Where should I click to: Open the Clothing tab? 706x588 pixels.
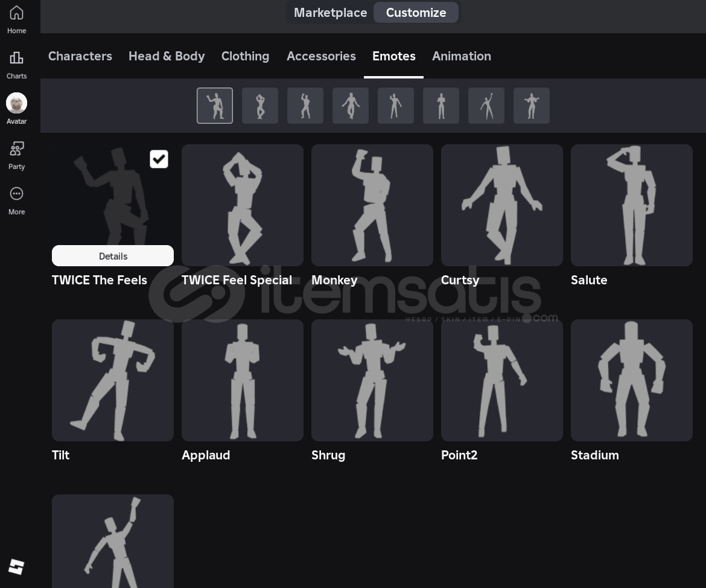[x=246, y=56]
